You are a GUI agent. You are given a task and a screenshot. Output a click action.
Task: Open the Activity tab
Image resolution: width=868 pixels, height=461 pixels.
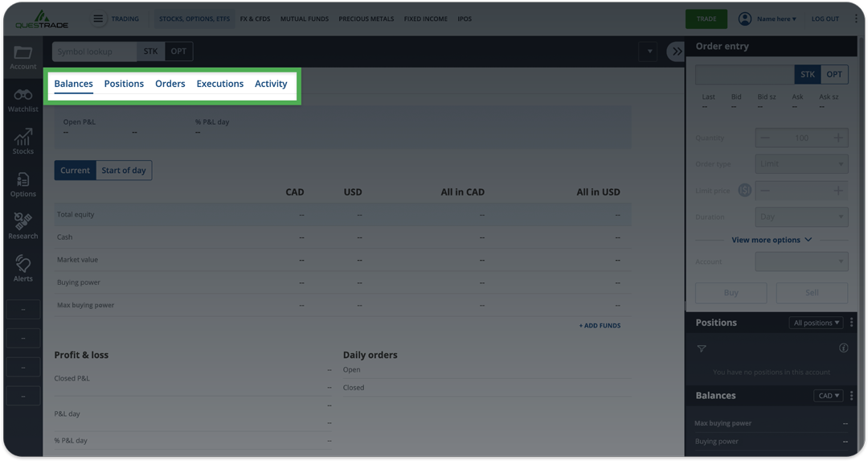(271, 84)
